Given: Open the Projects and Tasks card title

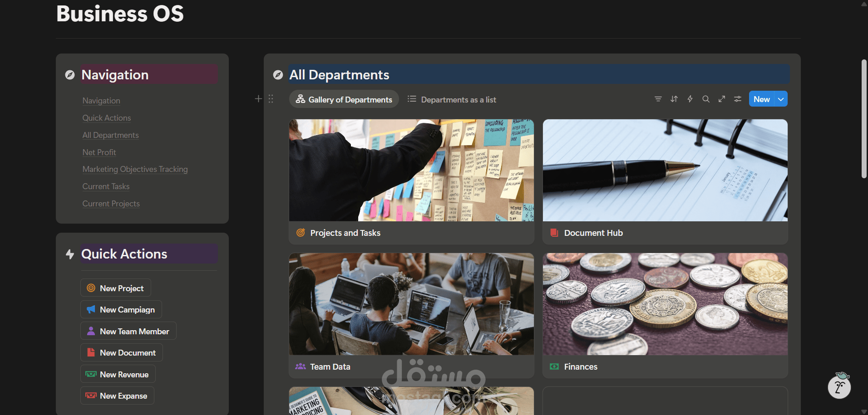Looking at the screenshot, I should pos(345,233).
